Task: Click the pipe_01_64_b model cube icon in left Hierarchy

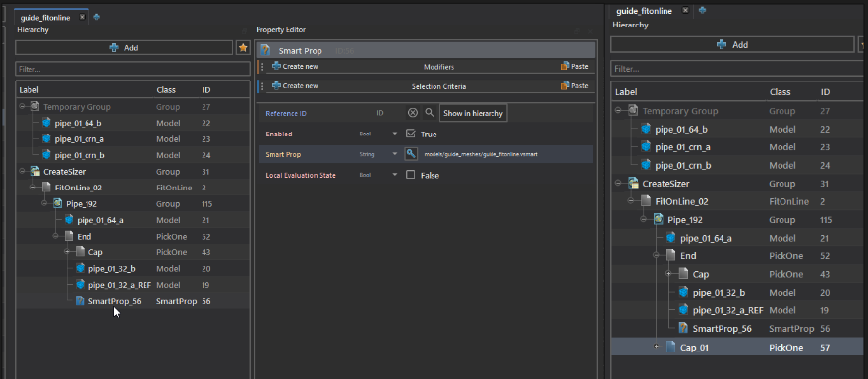Action: [x=46, y=123]
